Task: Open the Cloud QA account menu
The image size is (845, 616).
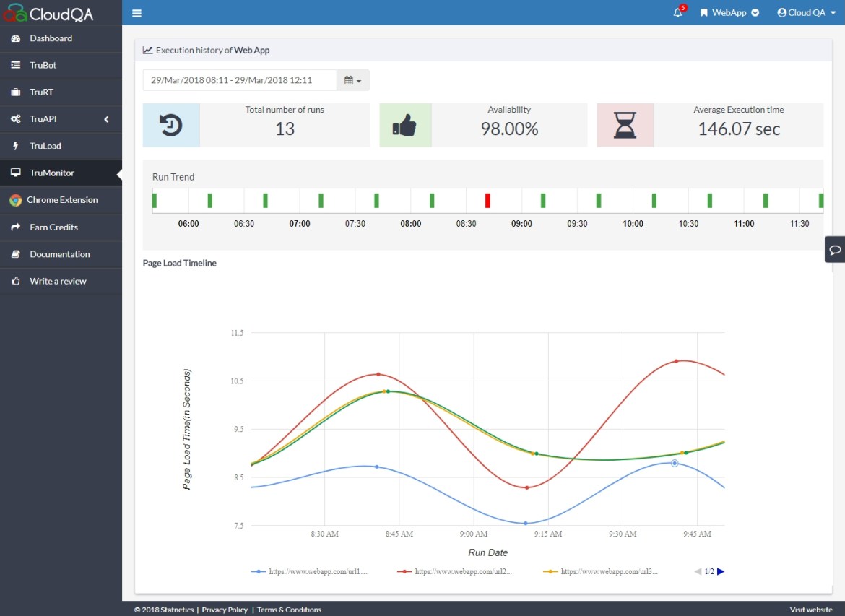Action: click(x=805, y=12)
